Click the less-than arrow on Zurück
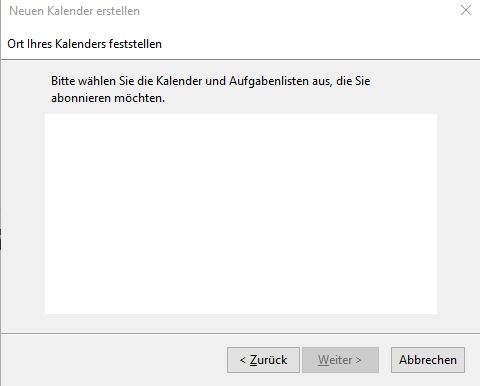Screen dimensions: 480x386 coord(243,360)
